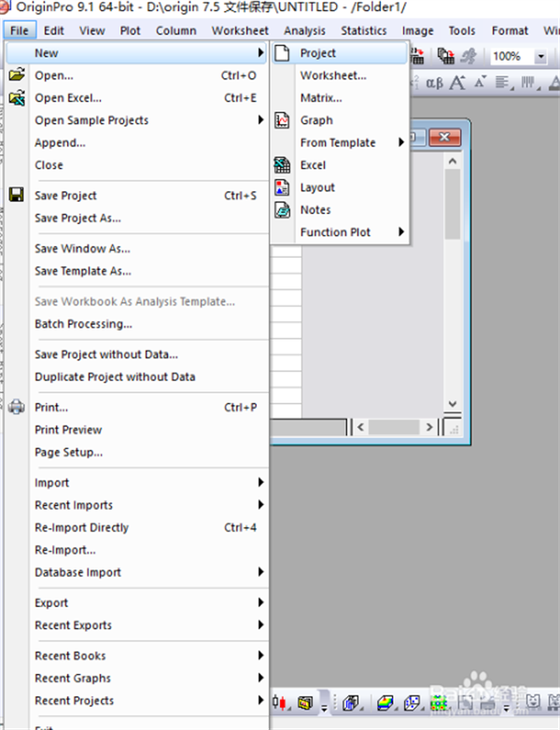The image size is (560, 730).
Task: Select Save Project without Data...
Action: coord(137,355)
